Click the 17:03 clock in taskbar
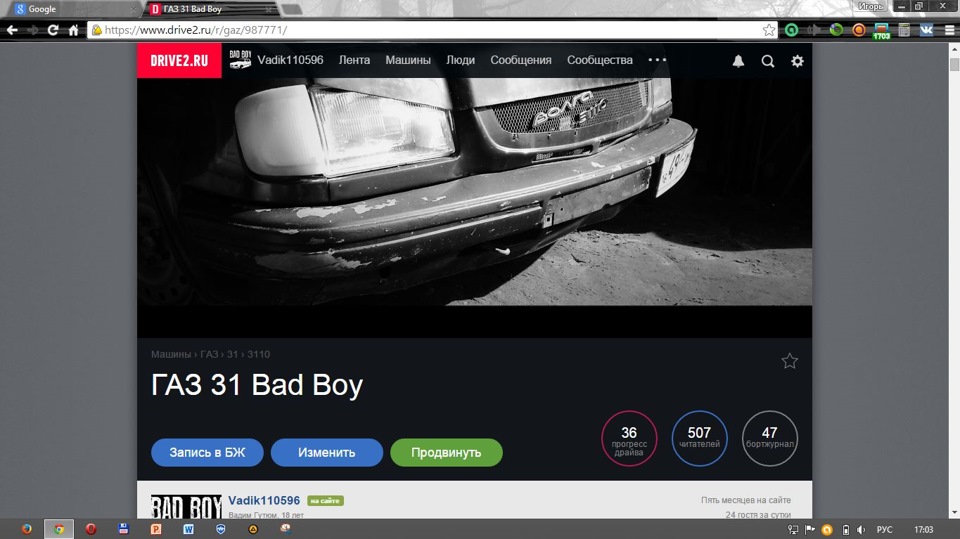The image size is (960, 539). pos(923,530)
